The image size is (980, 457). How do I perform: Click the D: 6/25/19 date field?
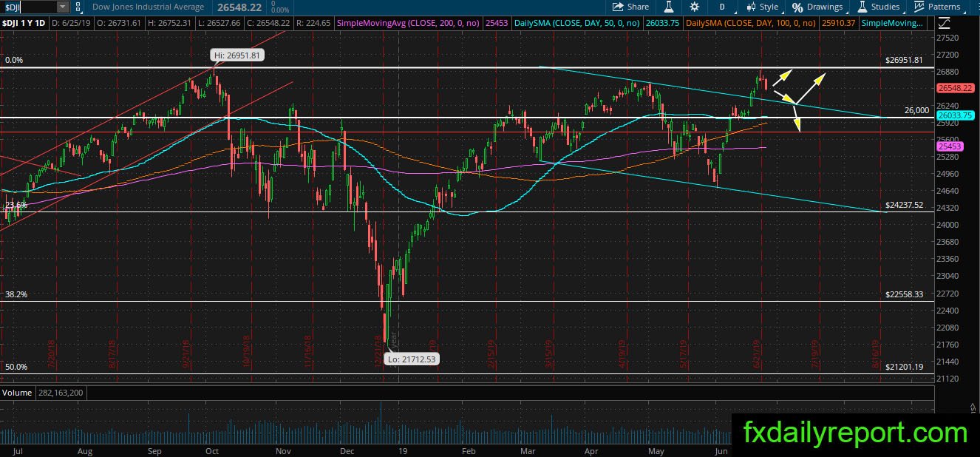pos(71,23)
